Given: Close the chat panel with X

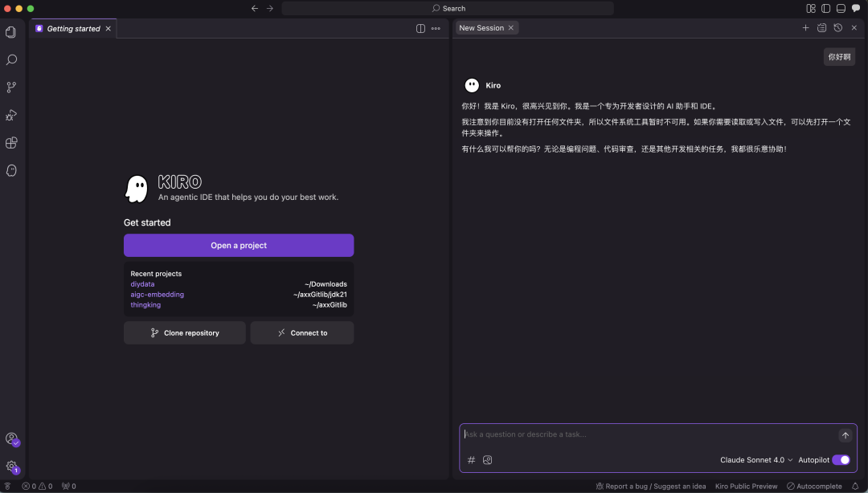Looking at the screenshot, I should [x=854, y=27].
